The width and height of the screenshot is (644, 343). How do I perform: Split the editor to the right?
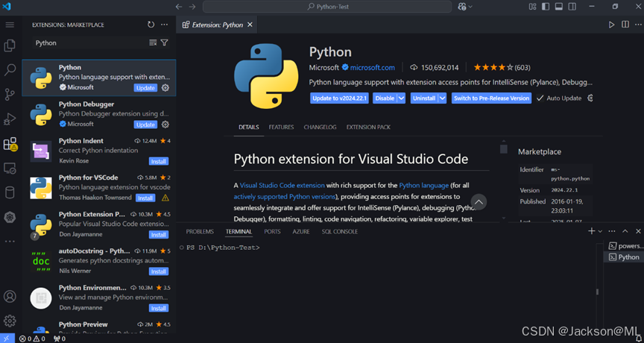[x=625, y=25]
